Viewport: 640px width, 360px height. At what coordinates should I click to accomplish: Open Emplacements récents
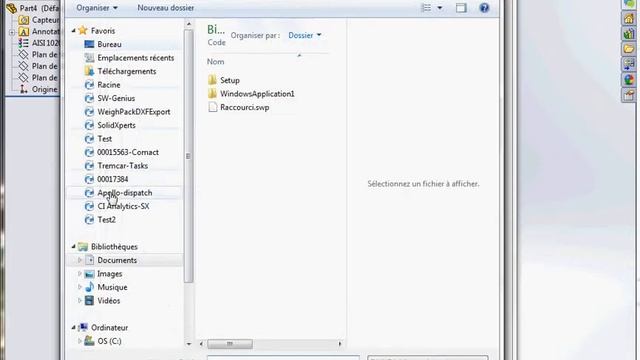click(x=136, y=58)
